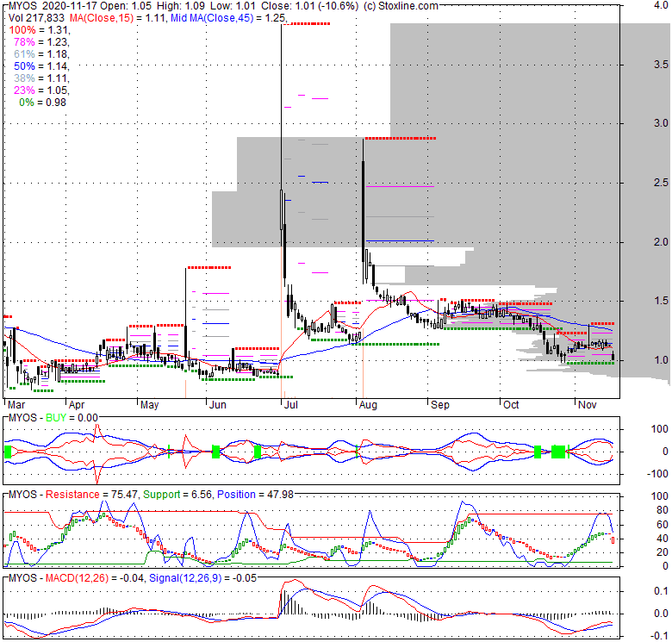
Task: Click the Position = 47.98 label
Action: [255, 495]
